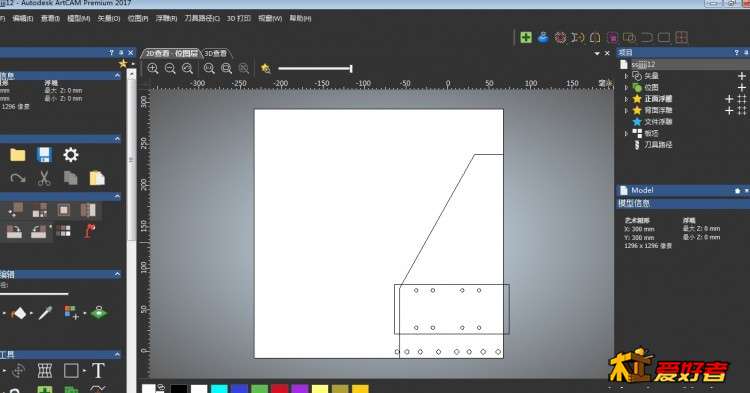Open the 矢量(O) menu

(109, 18)
